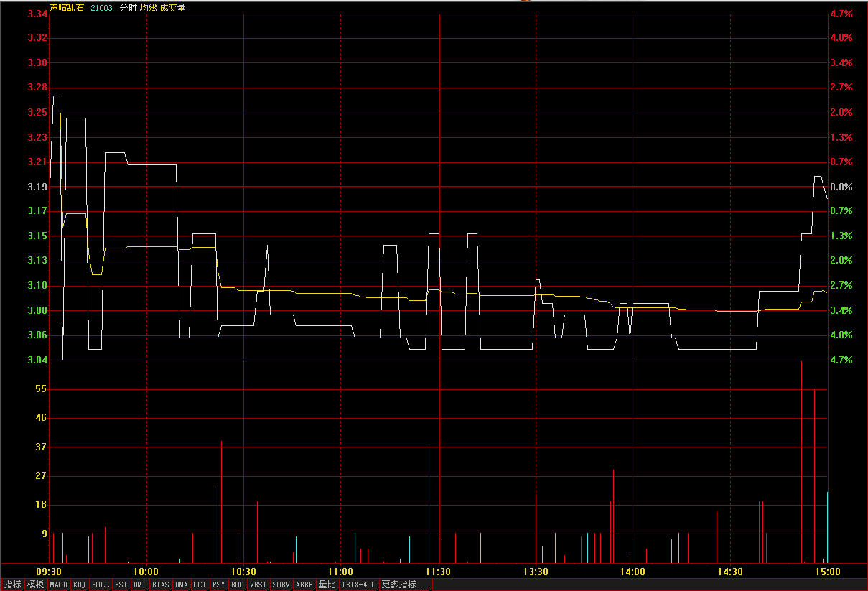The width and height of the screenshot is (868, 591).
Task: Click the 0.0% change axis label
Action: pos(841,187)
